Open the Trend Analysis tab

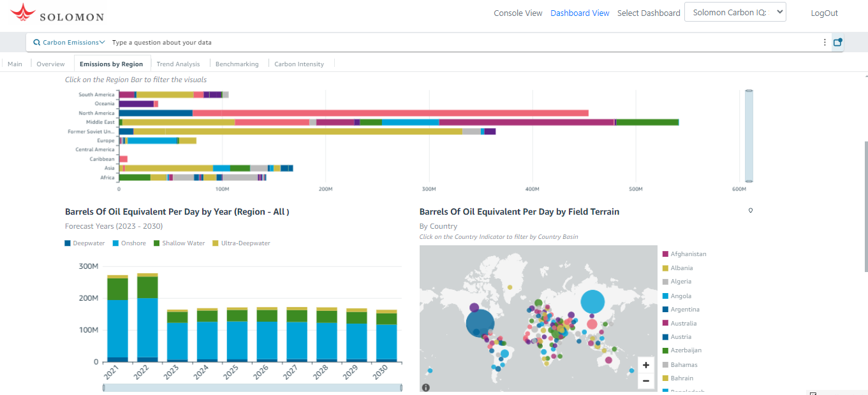pyautogui.click(x=178, y=64)
